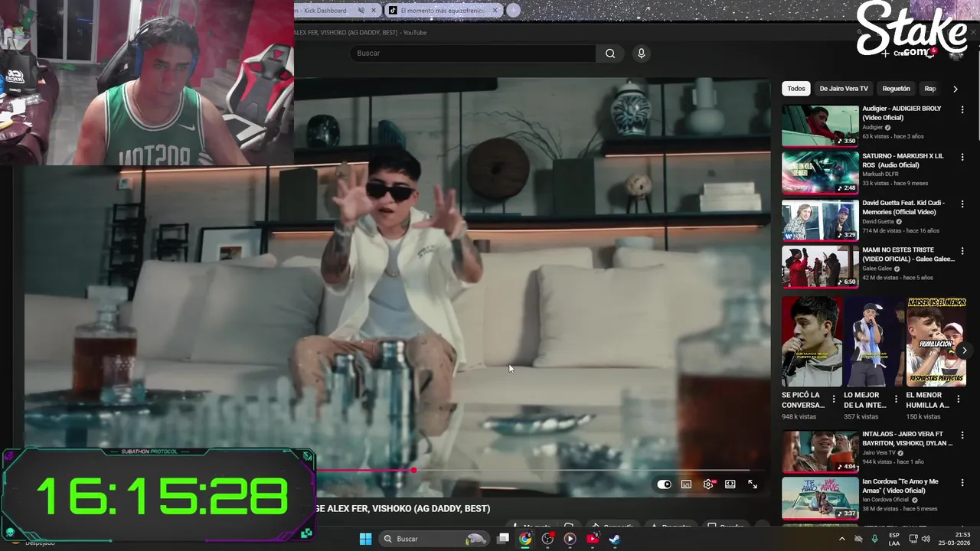Click 'Galee Galee' channel name
The width and height of the screenshot is (980, 551).
tap(877, 269)
